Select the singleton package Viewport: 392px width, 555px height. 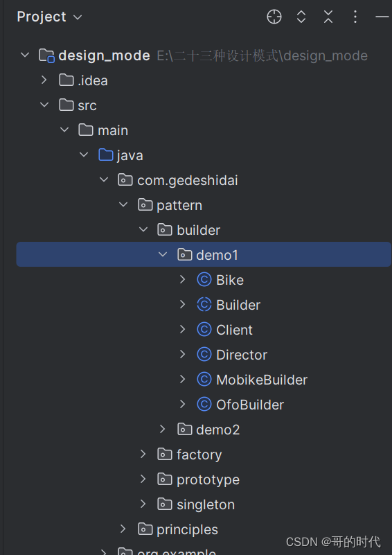coord(206,504)
